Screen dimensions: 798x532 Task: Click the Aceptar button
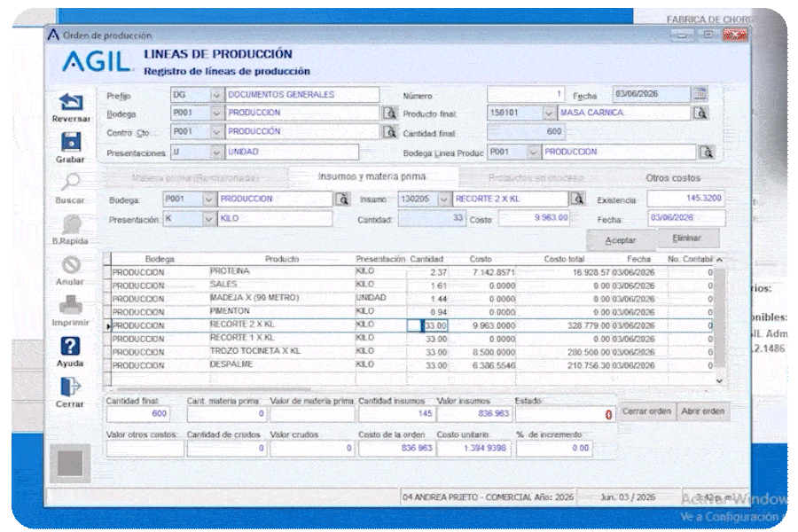tap(621, 240)
